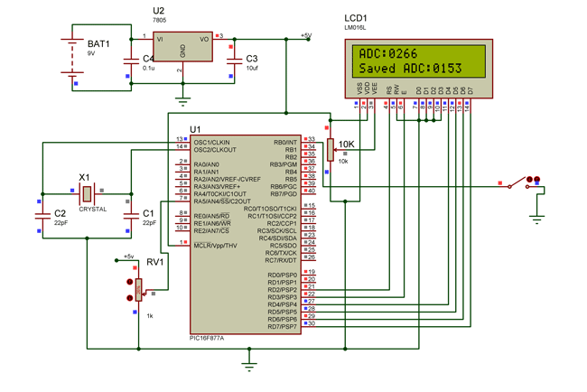Click the RA0/AN0 pin label

click(206, 164)
